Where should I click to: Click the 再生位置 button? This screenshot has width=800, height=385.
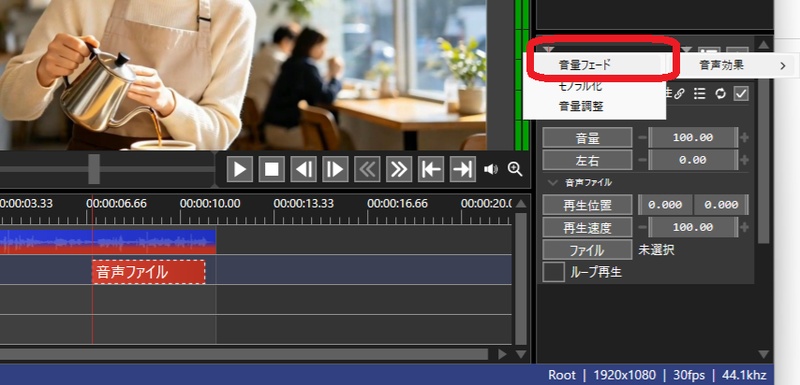tap(587, 204)
